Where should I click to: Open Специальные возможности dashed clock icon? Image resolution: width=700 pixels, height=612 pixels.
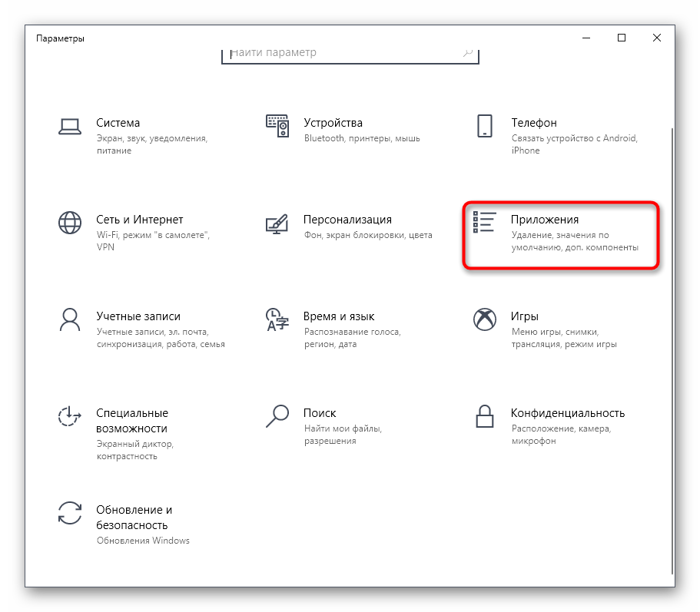point(70,416)
